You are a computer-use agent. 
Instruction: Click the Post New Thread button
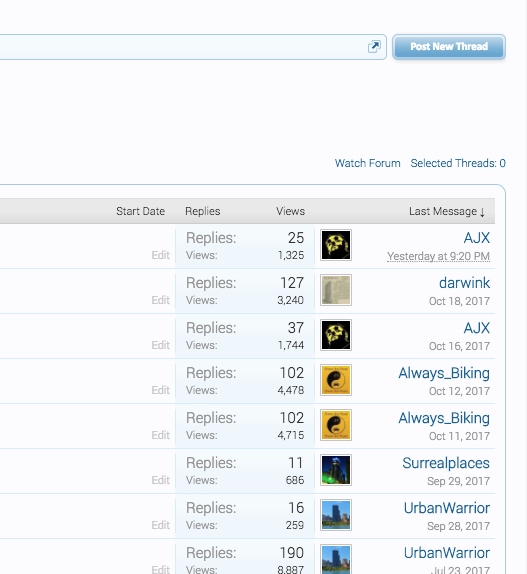(x=449, y=46)
